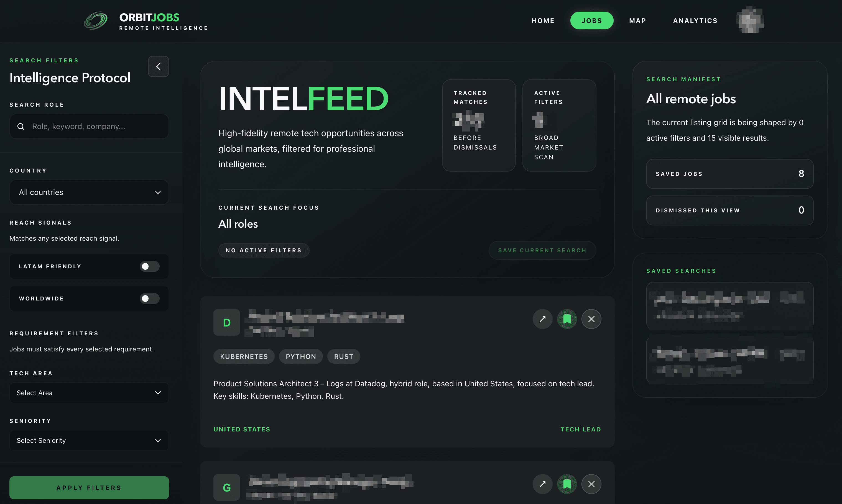Screen dimensions: 842x504
Task: Turn on the Worldwide reach signal
Action: 150,299
